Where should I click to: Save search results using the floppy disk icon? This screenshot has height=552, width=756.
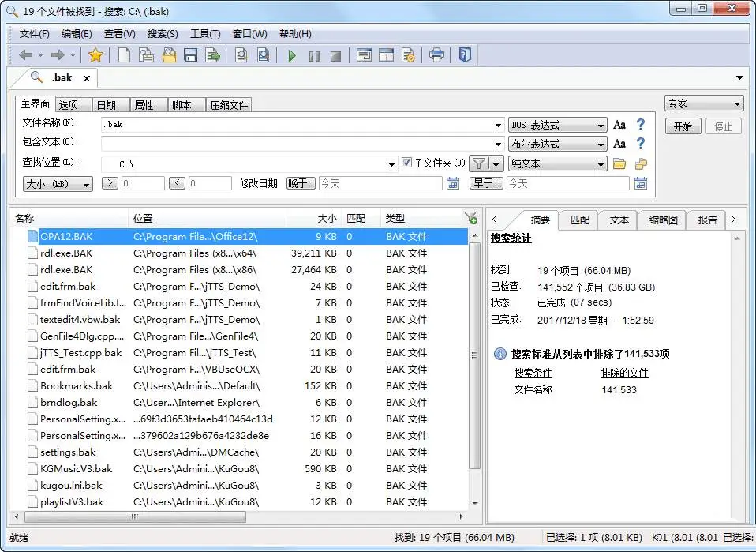[191, 54]
